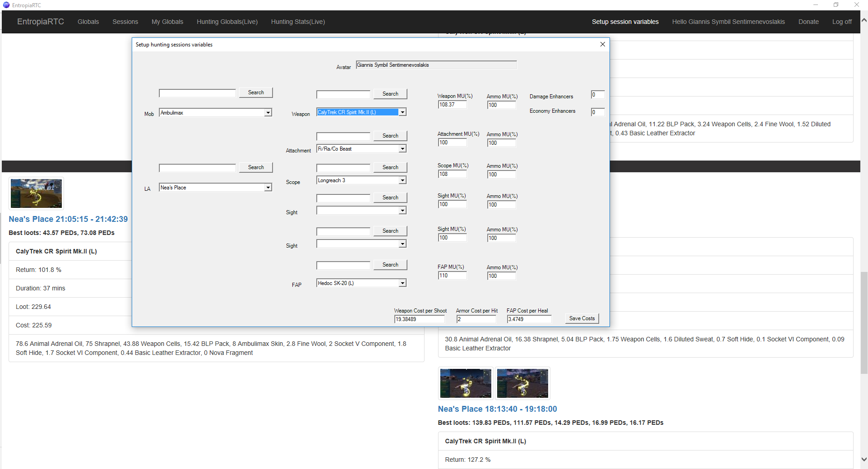Open Hunting Globals(Live) page

point(227,22)
